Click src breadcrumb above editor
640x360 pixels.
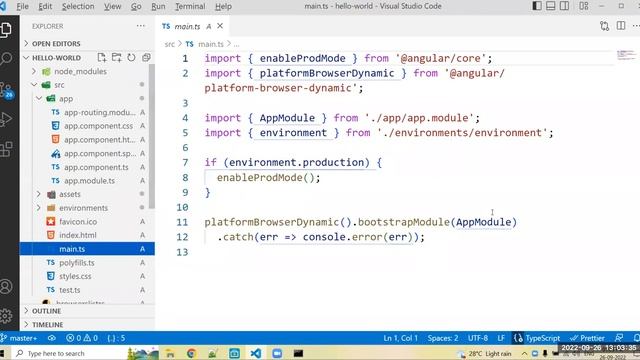click(169, 44)
